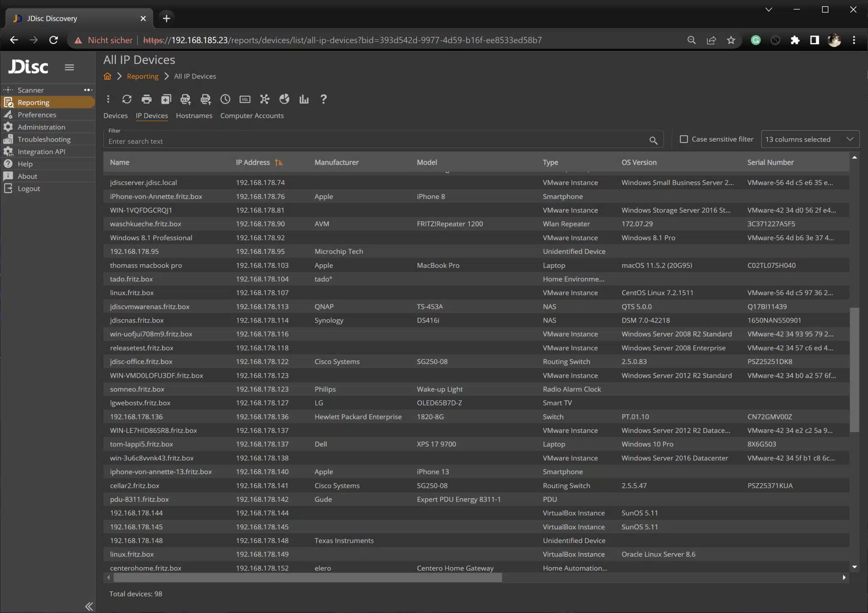Export the report to CSV
The height and width of the screenshot is (613, 868).
pos(206,99)
